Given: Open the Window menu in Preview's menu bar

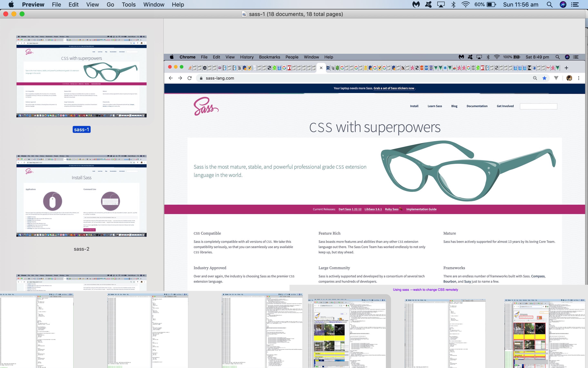Looking at the screenshot, I should pos(154,4).
